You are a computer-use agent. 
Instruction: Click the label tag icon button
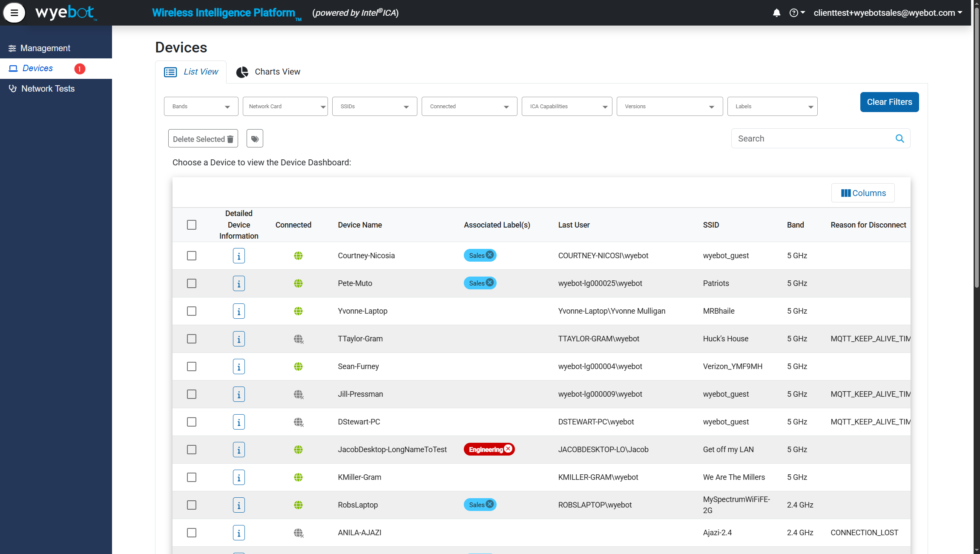click(x=255, y=139)
